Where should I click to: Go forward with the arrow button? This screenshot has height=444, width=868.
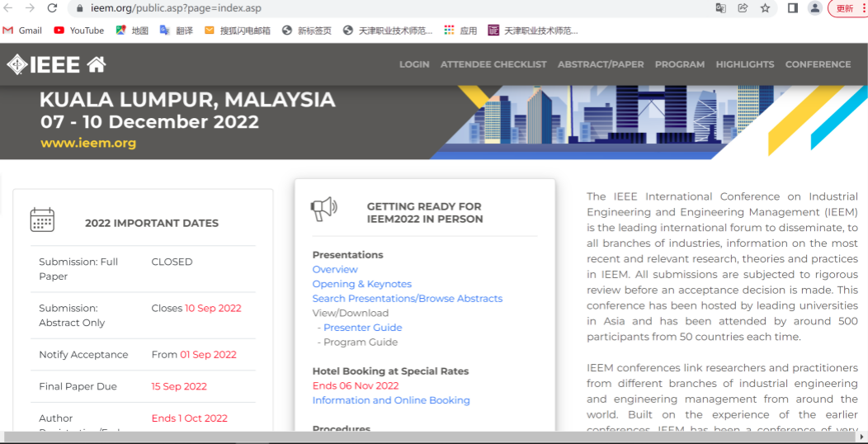(30, 8)
